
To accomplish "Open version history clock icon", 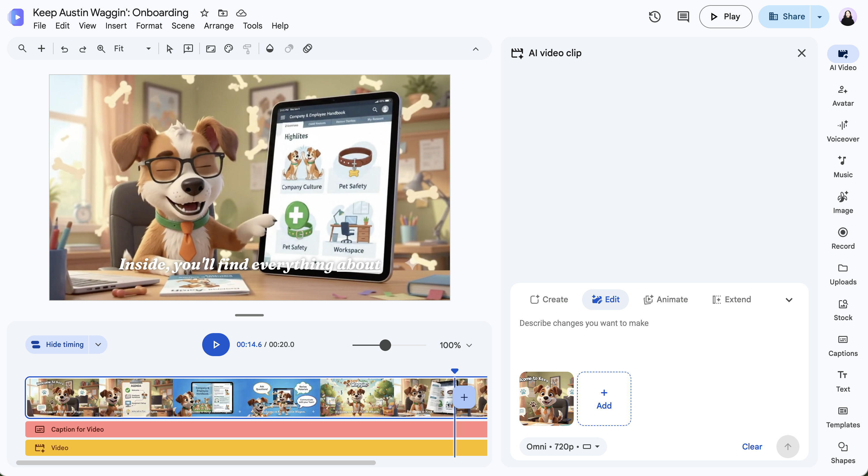I will pos(655,16).
